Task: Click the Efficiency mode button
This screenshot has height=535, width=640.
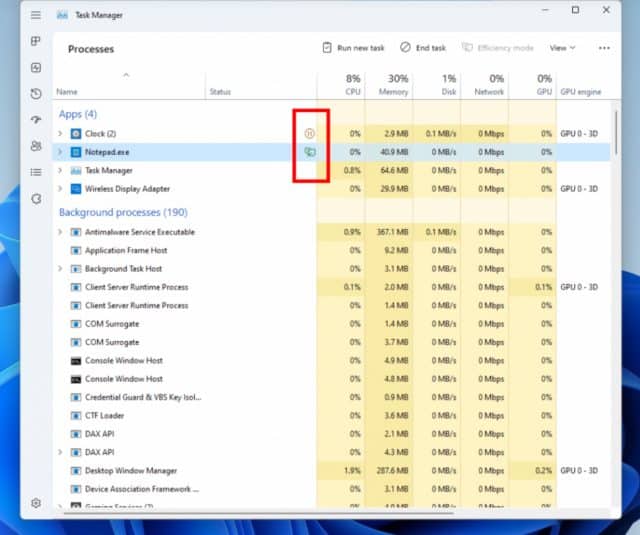Action: pyautogui.click(x=498, y=48)
